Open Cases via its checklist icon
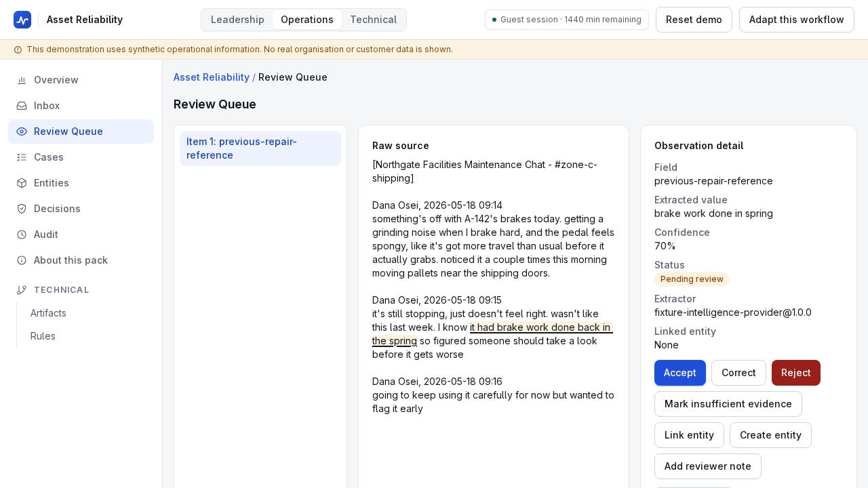 tap(22, 157)
